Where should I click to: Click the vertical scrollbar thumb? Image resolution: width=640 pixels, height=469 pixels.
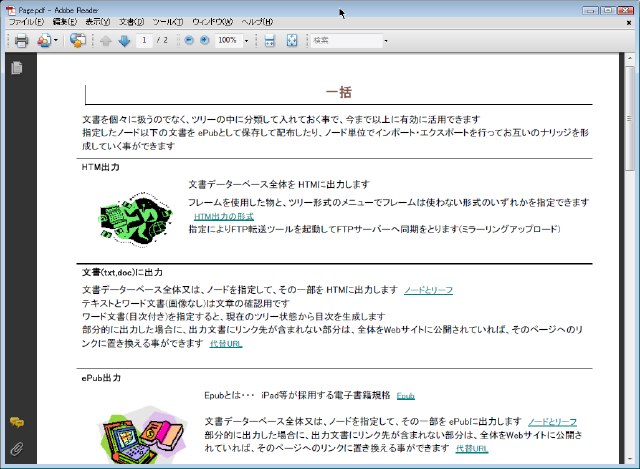tap(630, 118)
